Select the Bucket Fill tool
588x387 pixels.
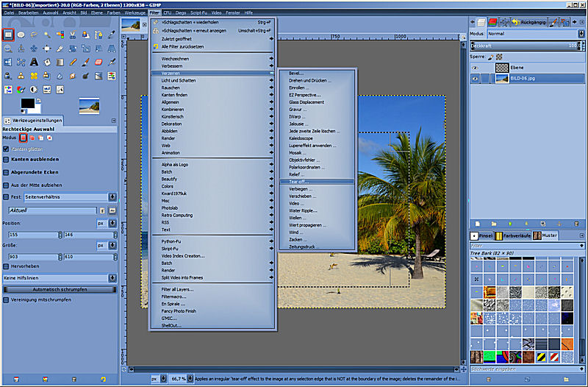point(47,62)
